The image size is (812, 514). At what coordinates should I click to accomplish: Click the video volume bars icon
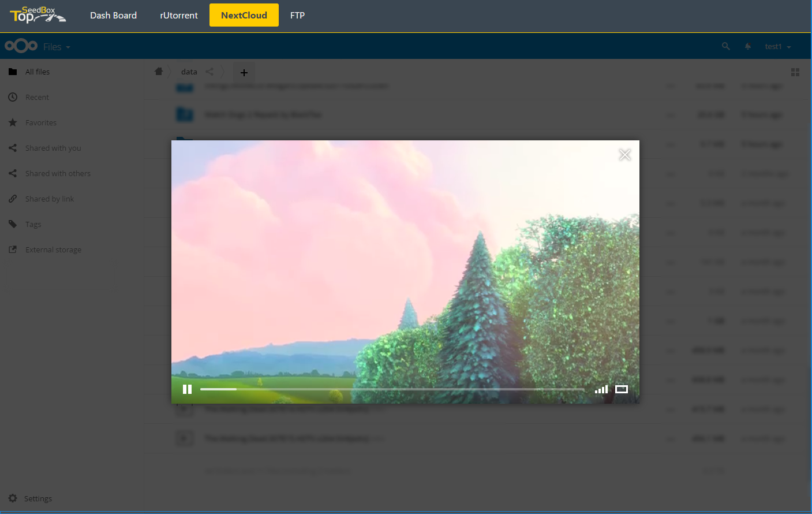click(601, 389)
